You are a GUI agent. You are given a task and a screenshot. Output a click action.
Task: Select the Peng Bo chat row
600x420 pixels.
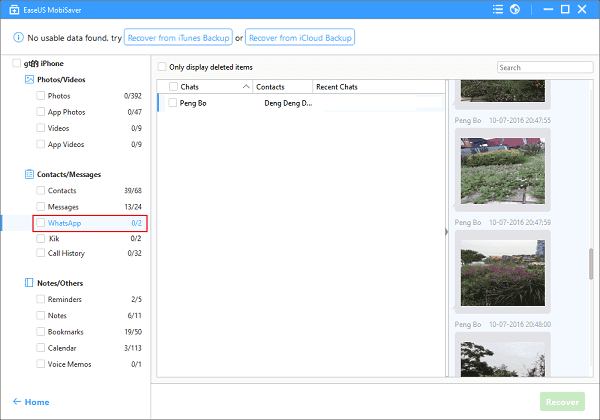[x=301, y=103]
